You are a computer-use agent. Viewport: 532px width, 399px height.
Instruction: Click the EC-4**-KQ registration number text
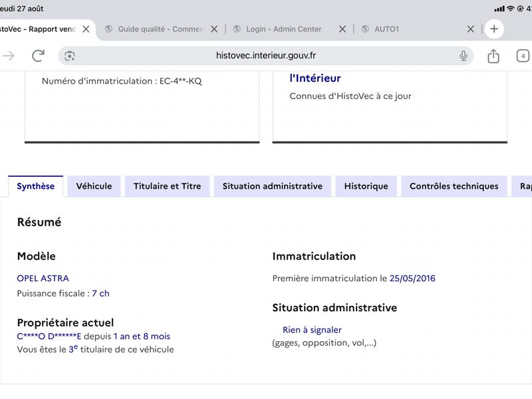point(181,81)
